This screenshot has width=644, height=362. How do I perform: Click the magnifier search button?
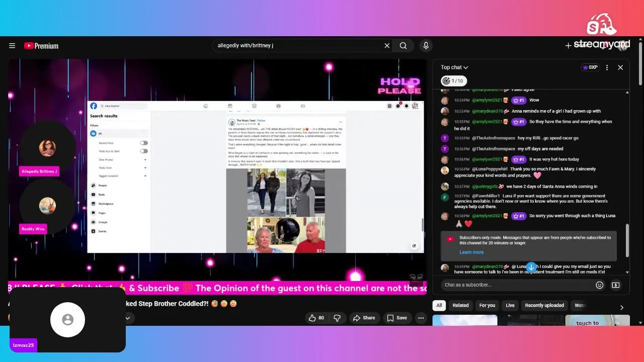point(403,46)
